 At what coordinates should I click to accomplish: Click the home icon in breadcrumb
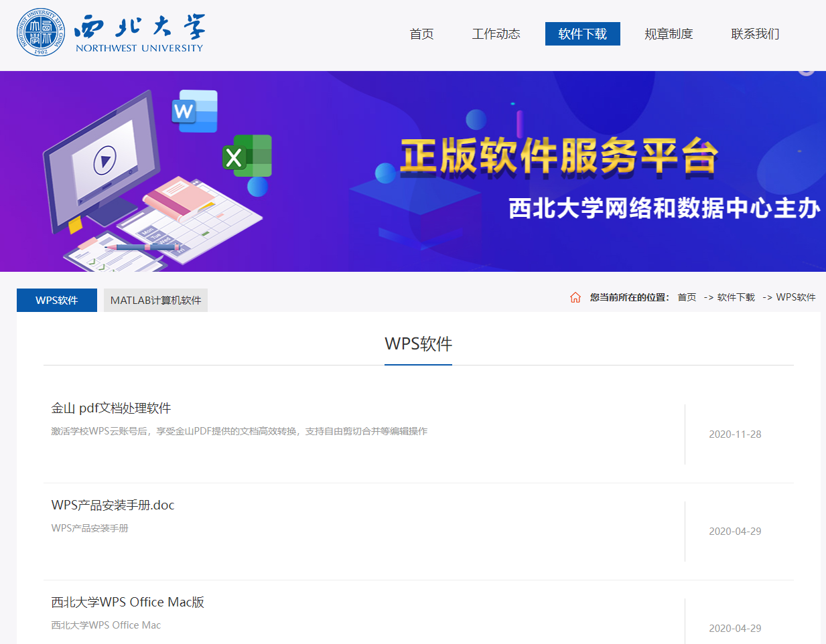point(575,297)
